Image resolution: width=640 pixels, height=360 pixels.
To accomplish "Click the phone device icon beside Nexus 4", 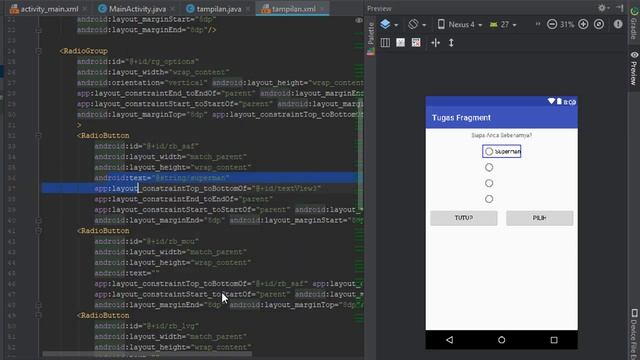I will [x=441, y=24].
